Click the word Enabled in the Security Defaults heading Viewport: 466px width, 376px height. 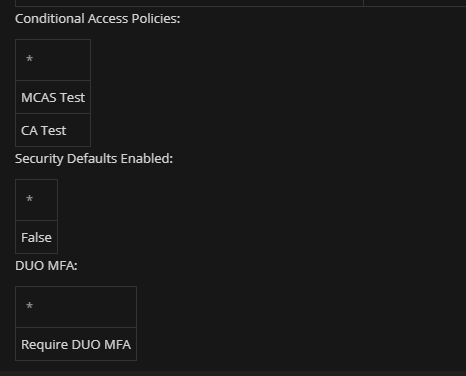coord(147,159)
